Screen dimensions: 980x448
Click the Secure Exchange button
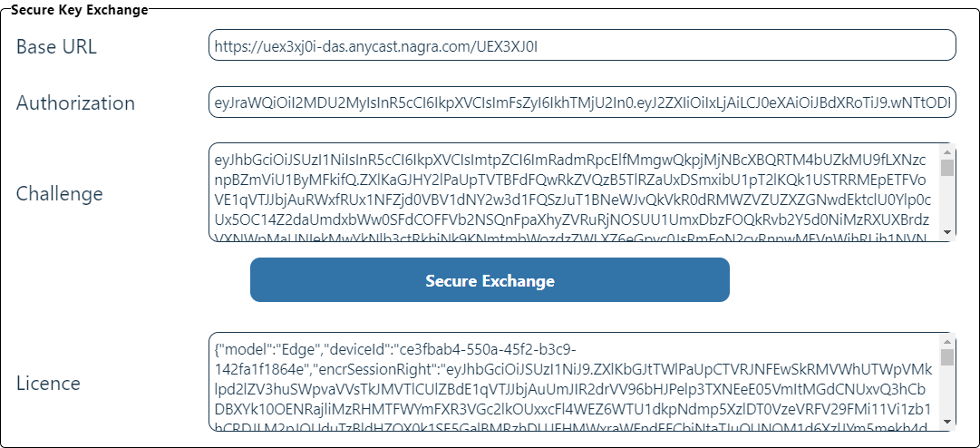point(490,280)
